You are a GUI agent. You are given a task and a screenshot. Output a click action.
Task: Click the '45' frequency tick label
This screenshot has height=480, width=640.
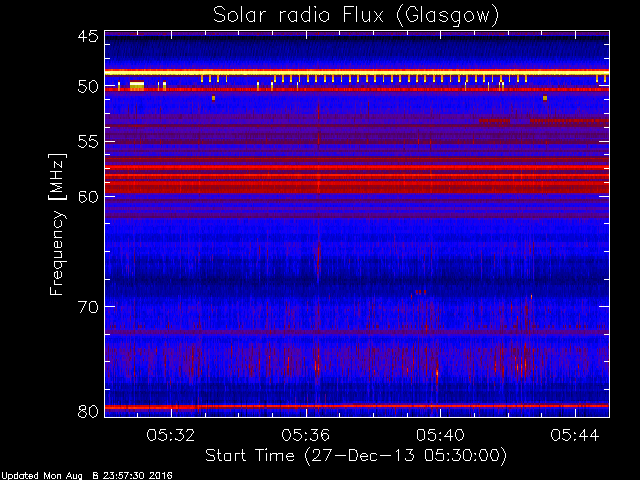point(88,37)
